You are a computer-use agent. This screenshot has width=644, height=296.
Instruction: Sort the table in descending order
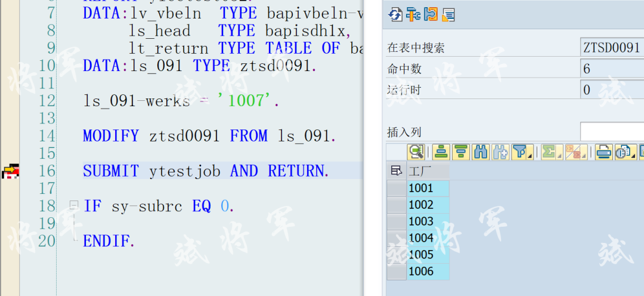[461, 152]
